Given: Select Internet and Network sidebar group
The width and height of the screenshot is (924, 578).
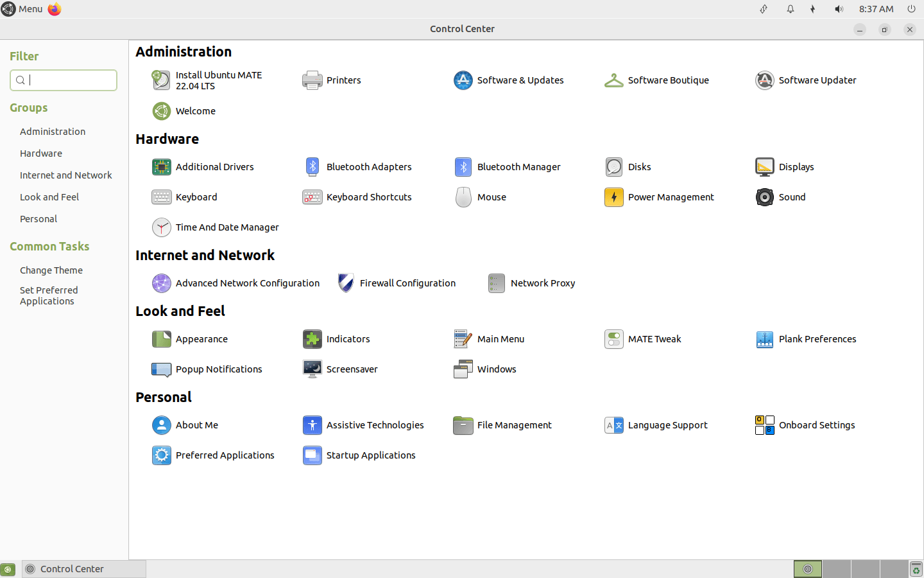Looking at the screenshot, I should [x=65, y=175].
